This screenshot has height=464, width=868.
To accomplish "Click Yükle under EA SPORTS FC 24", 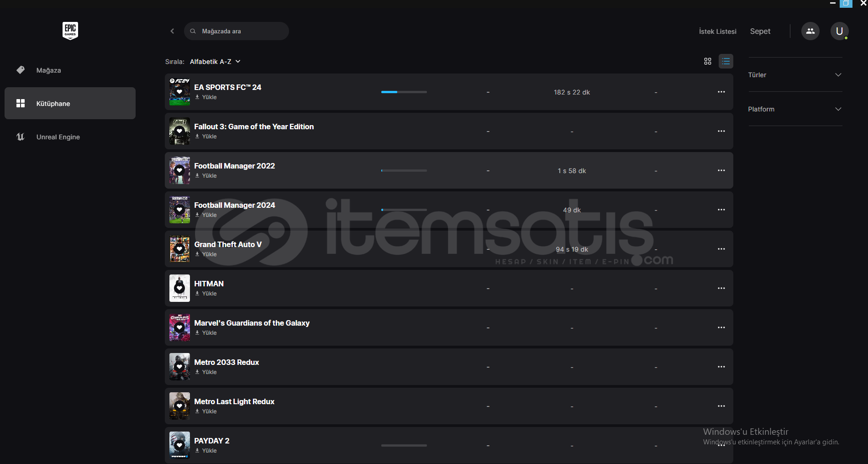I will (x=206, y=97).
